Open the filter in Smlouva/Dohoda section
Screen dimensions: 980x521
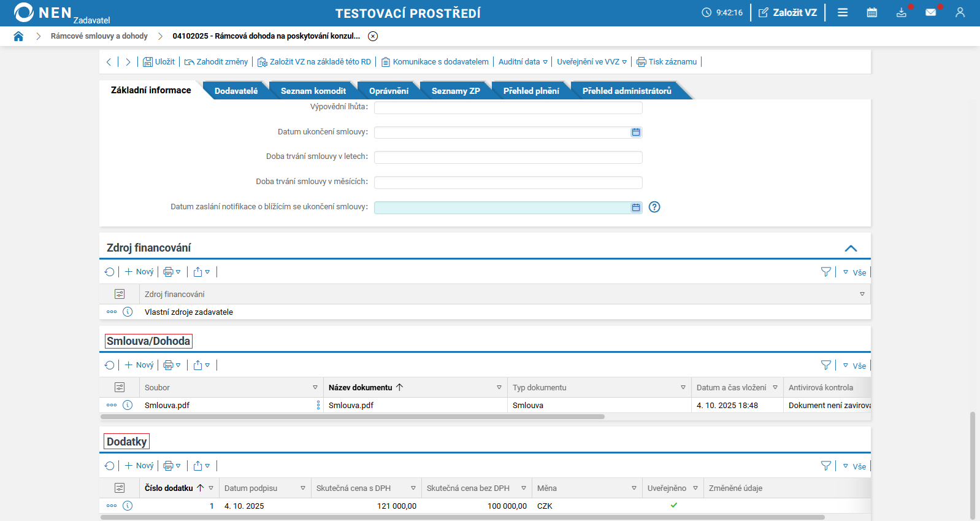point(826,365)
